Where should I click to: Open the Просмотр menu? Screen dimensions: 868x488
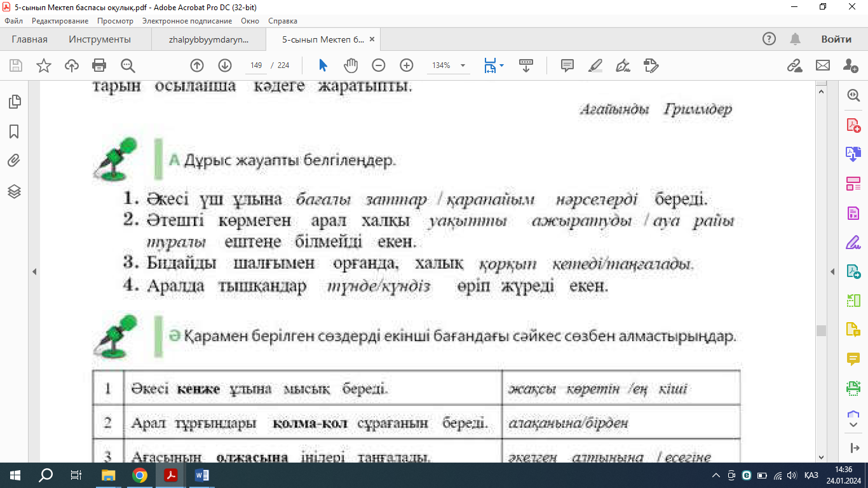115,21
